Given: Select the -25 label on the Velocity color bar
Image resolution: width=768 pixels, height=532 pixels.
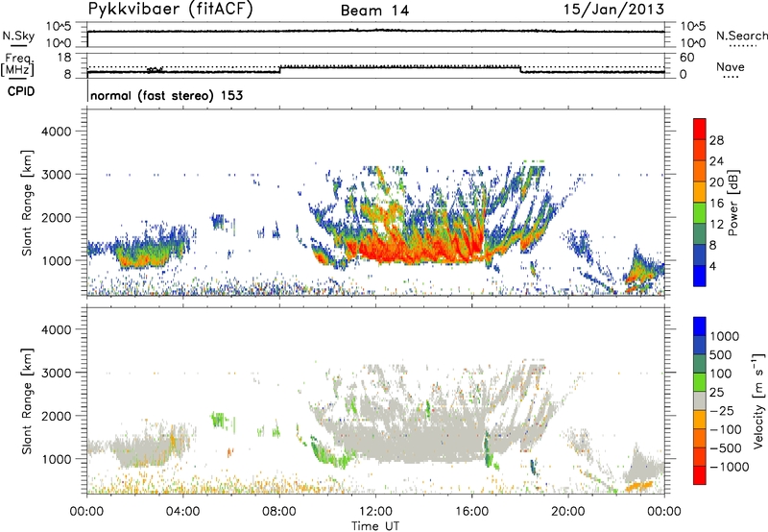Looking at the screenshot, I should point(723,411).
